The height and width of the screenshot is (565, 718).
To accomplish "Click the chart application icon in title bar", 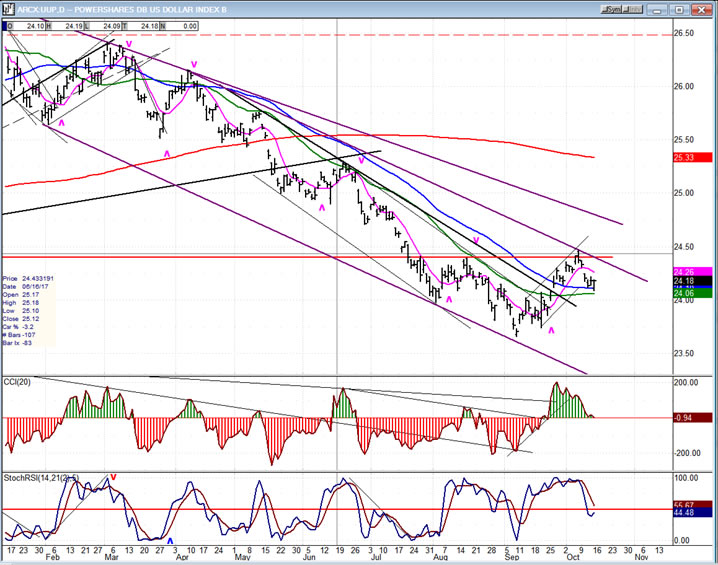I will 8,9.
